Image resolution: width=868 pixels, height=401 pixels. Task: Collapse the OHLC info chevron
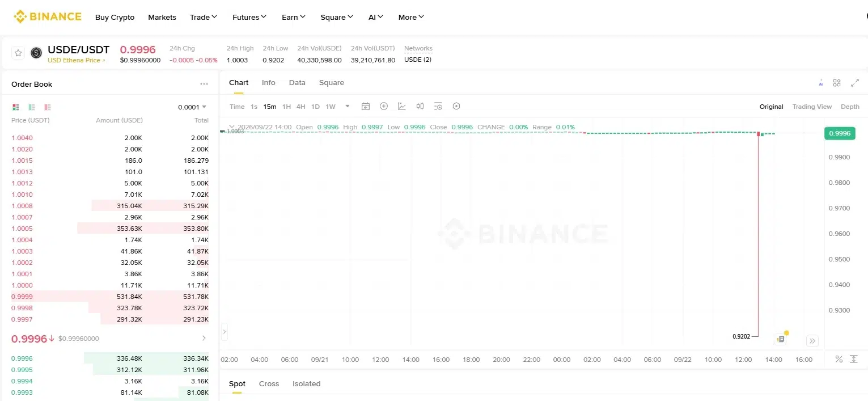tap(231, 127)
